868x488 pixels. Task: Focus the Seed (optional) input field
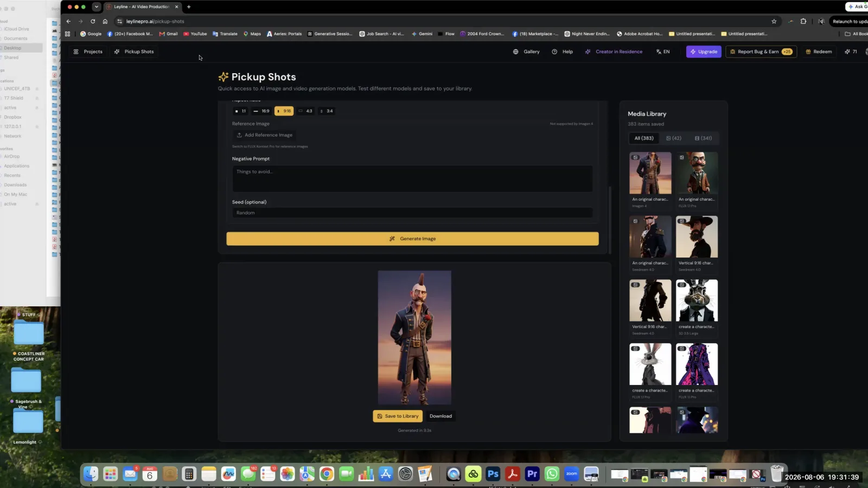(x=412, y=213)
